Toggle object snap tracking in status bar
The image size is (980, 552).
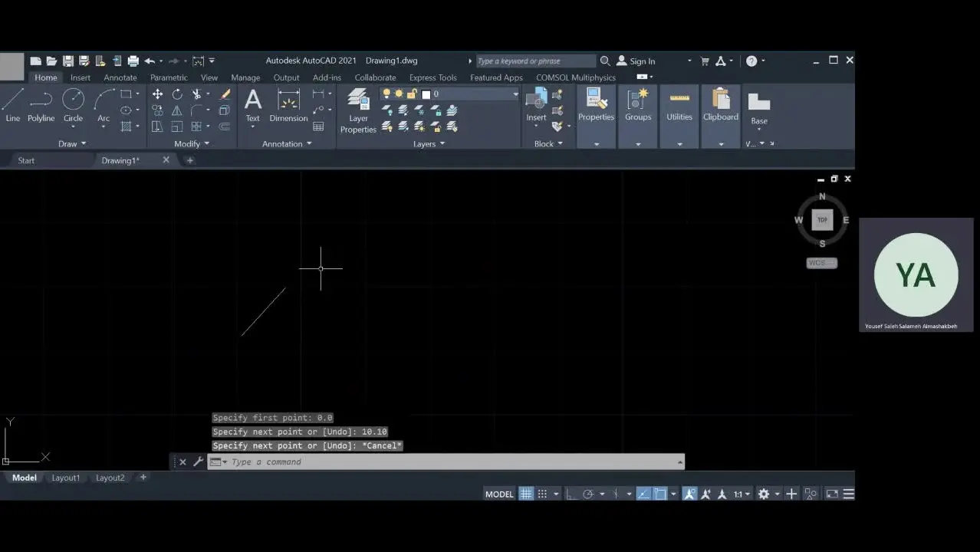pos(643,494)
